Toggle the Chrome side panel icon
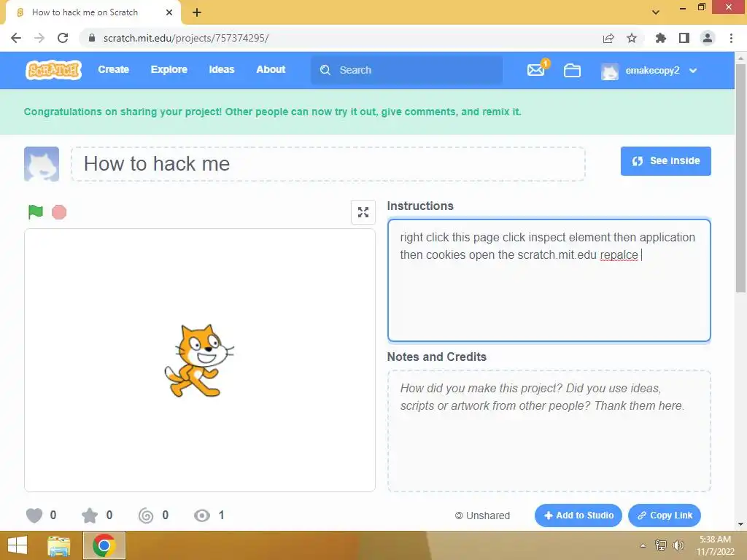The image size is (747, 560). click(x=684, y=38)
